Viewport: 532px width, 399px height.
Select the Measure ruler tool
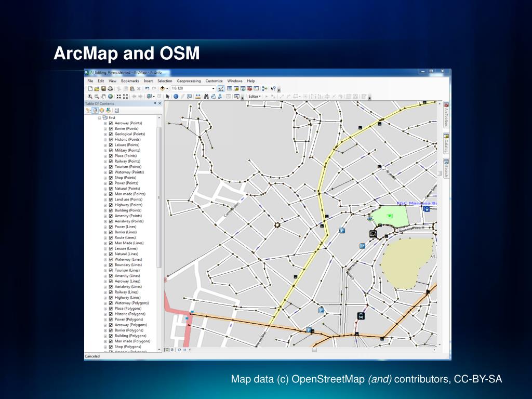[198, 96]
